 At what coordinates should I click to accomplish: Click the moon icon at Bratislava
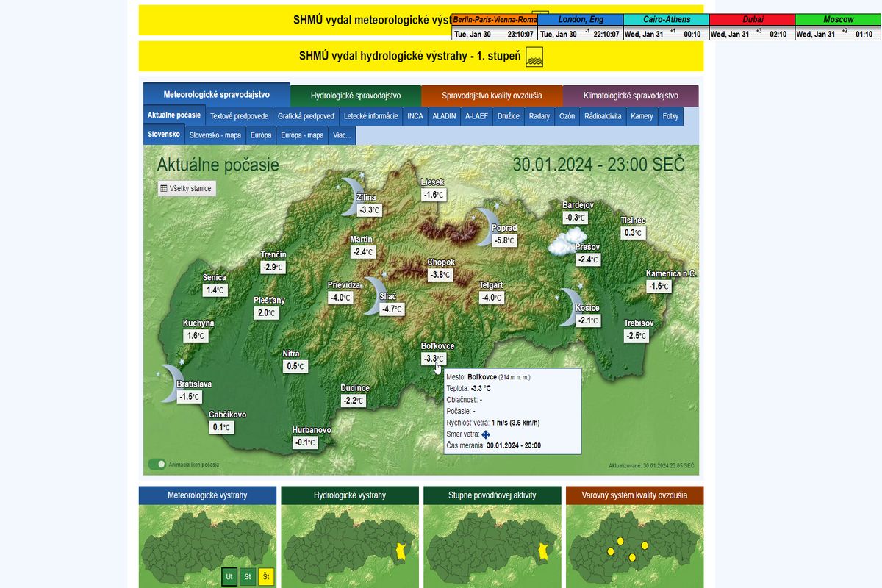[x=170, y=384]
